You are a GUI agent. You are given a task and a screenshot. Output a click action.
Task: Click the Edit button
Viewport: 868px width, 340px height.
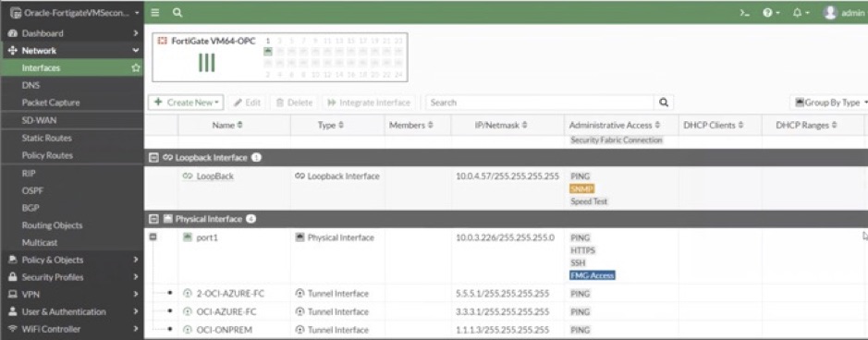[247, 103]
